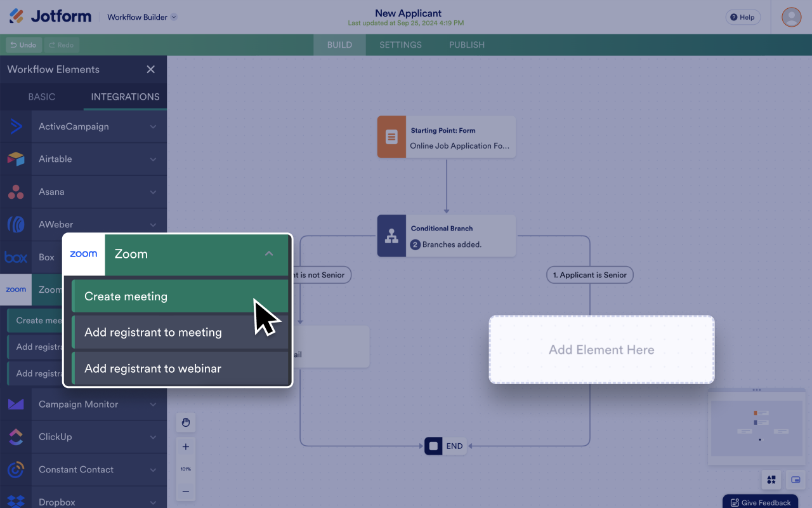Click the AWeber logo icon
The image size is (812, 508).
(16, 224)
